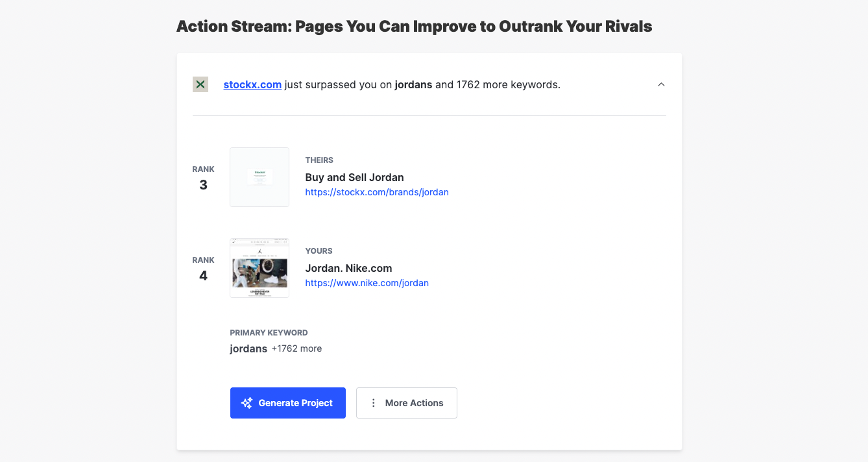Open the stockx.com link
The image size is (868, 462).
(x=252, y=84)
